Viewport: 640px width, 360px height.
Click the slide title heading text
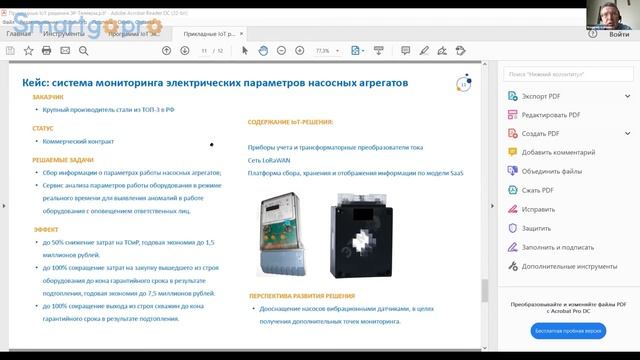(x=215, y=83)
